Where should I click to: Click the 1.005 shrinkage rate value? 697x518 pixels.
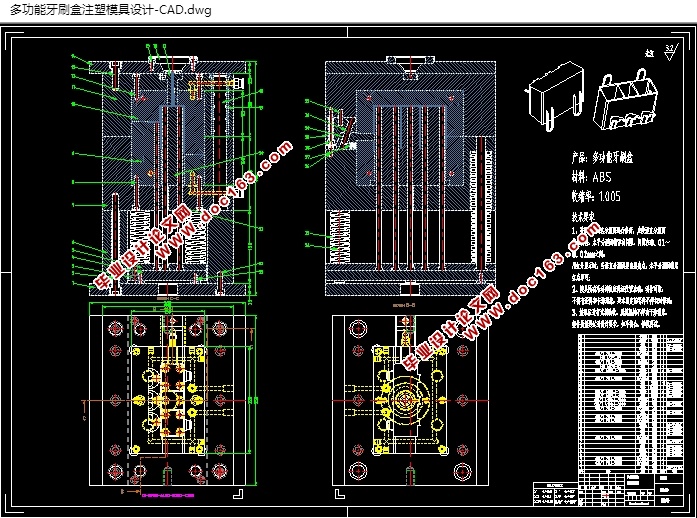[x=609, y=196]
